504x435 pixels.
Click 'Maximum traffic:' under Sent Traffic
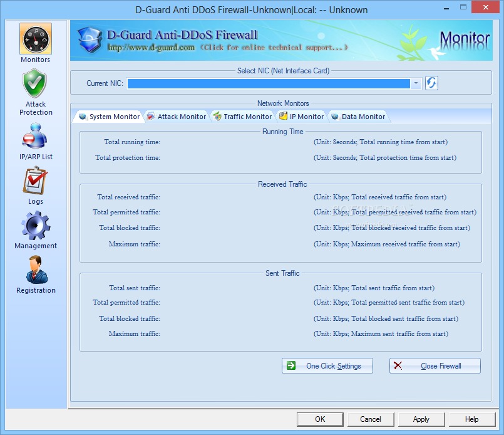click(135, 333)
